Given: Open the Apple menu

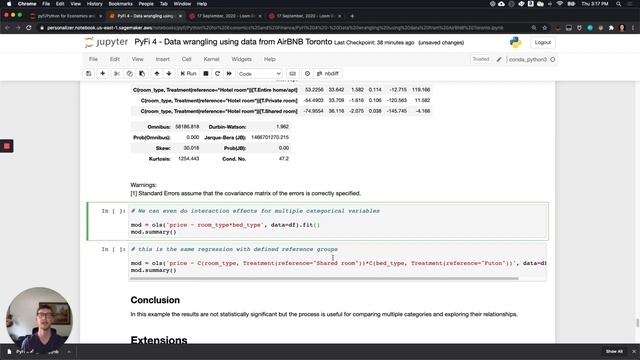Looking at the screenshot, I should 9,4.
